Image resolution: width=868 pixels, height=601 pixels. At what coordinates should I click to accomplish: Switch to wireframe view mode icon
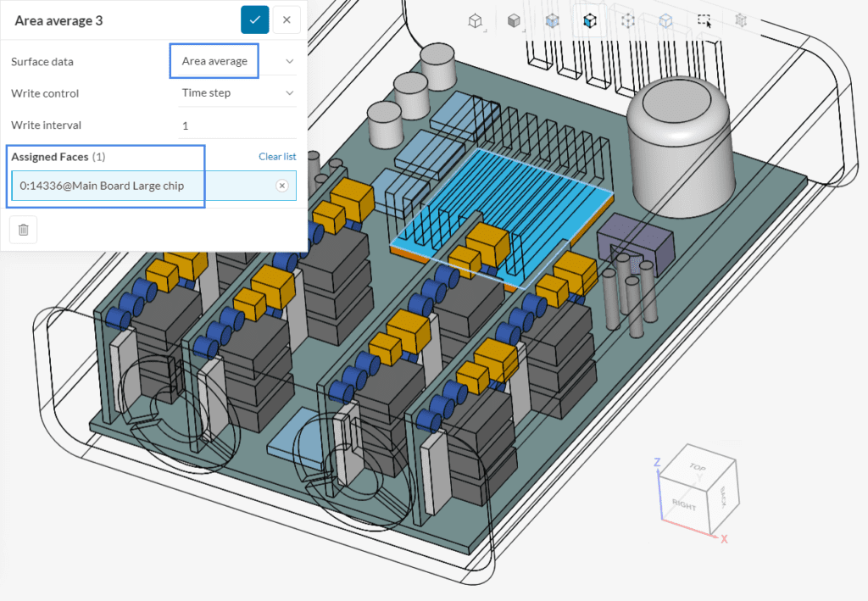pyautogui.click(x=475, y=21)
